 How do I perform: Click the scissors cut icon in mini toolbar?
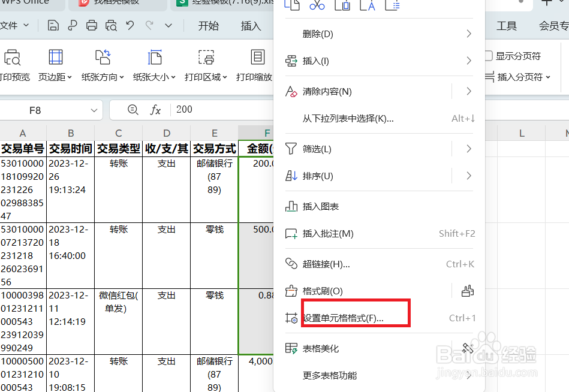click(317, 5)
